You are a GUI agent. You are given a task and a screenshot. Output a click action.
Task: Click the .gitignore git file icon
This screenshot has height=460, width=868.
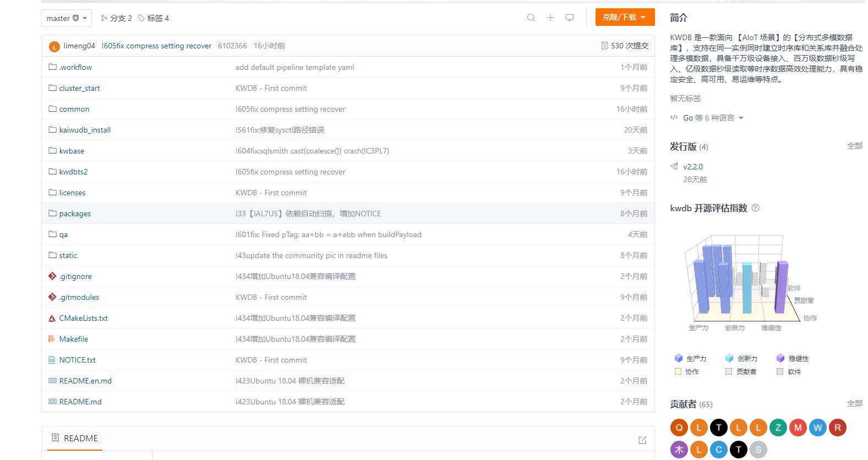pos(52,276)
